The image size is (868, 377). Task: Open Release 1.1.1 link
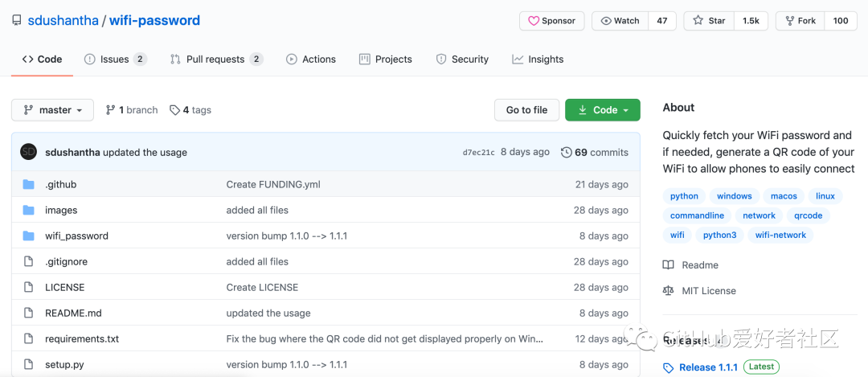(x=709, y=367)
